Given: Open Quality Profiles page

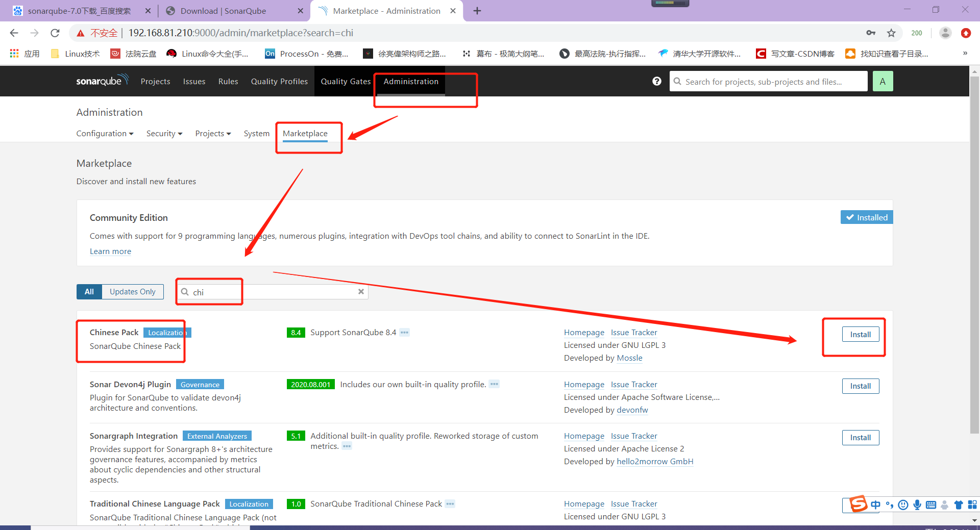Looking at the screenshot, I should (279, 82).
